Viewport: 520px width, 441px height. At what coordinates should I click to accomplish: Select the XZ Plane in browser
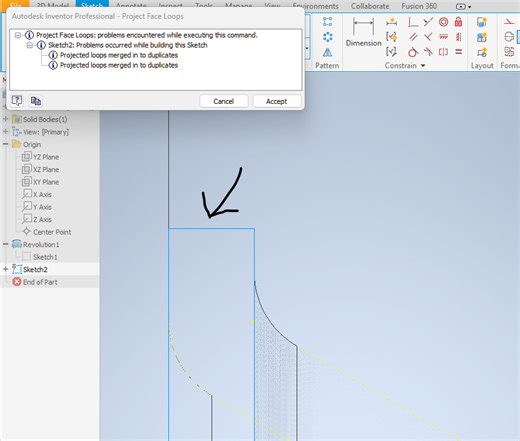coord(40,169)
